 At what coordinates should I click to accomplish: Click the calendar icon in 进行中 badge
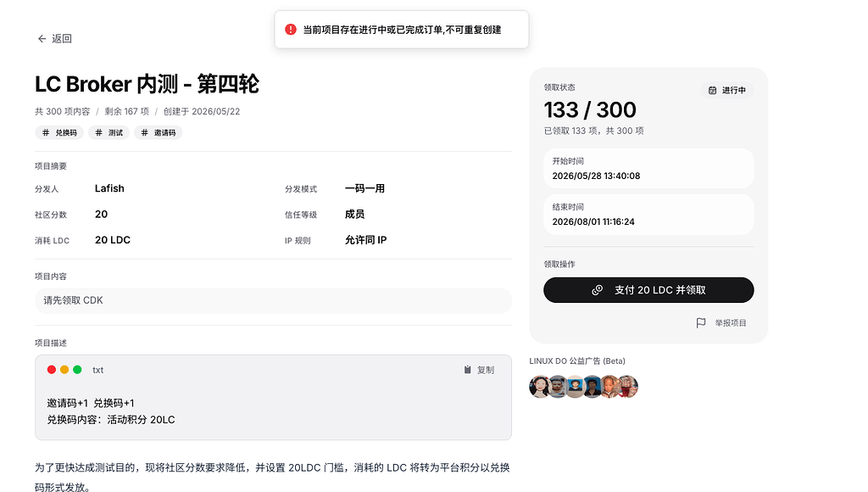point(712,90)
